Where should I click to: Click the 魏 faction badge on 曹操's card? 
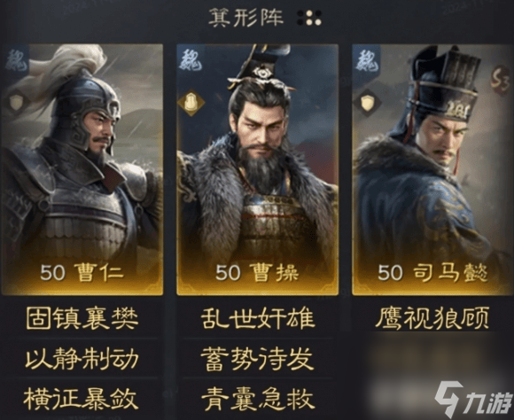[x=191, y=59]
